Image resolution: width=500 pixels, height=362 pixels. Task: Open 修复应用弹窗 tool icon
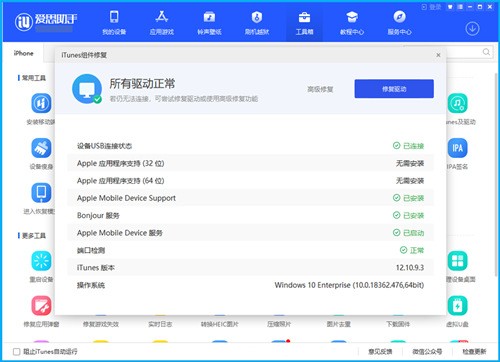tap(41, 305)
